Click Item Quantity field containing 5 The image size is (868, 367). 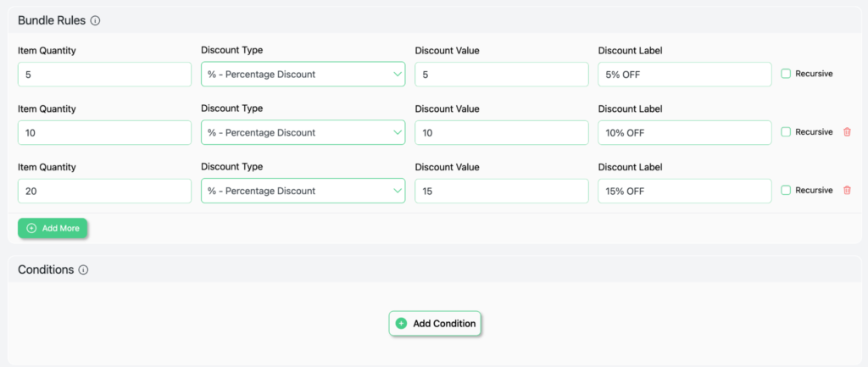104,75
